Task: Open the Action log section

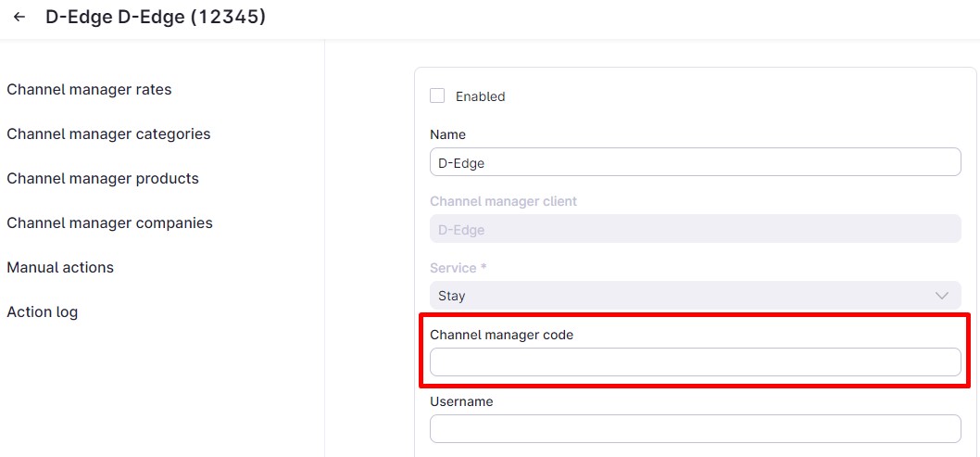Action: click(x=42, y=311)
